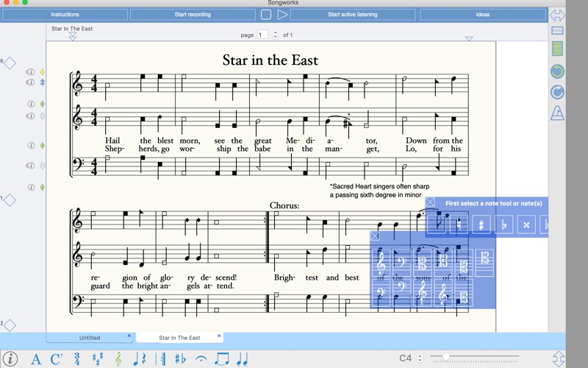Select the beamed notes tie tool

pyautogui.click(x=222, y=359)
